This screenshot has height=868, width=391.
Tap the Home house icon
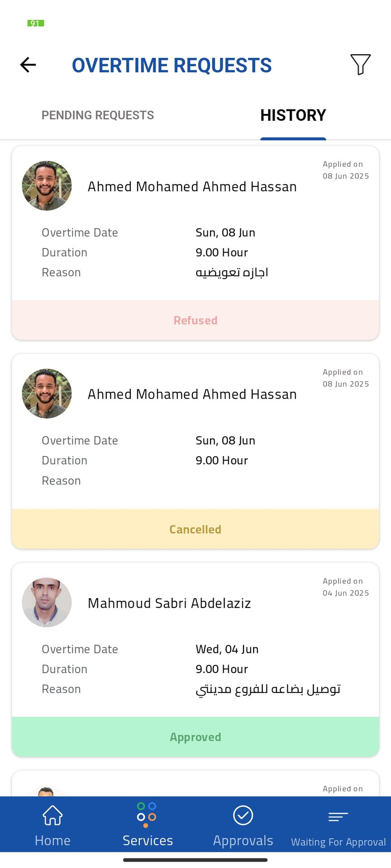coord(52,816)
